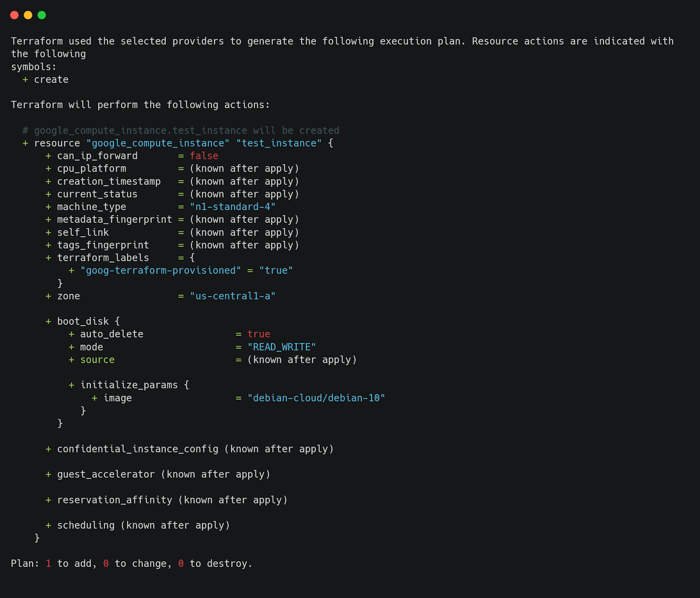Click the "current_status" attribute name
The image size is (700, 598).
pyautogui.click(x=97, y=194)
